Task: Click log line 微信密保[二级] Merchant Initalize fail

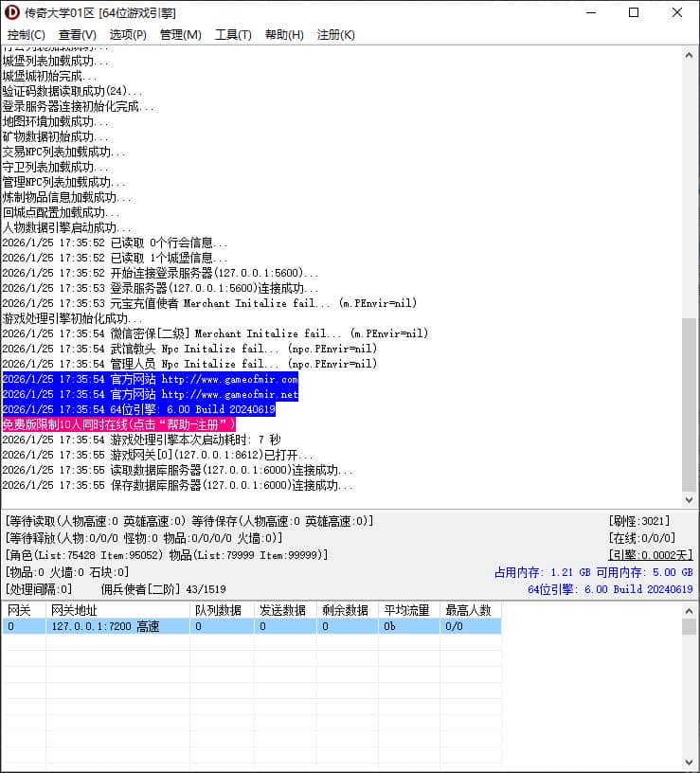Action: pyautogui.click(x=215, y=333)
